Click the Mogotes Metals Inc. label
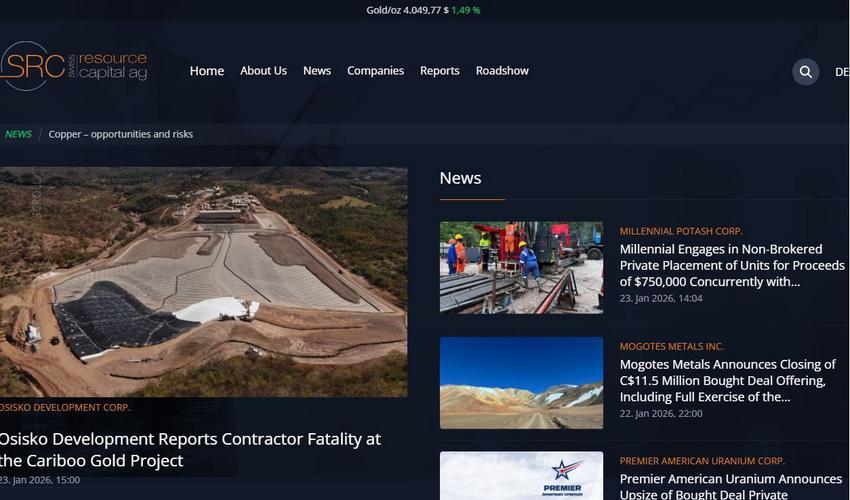 pyautogui.click(x=672, y=346)
